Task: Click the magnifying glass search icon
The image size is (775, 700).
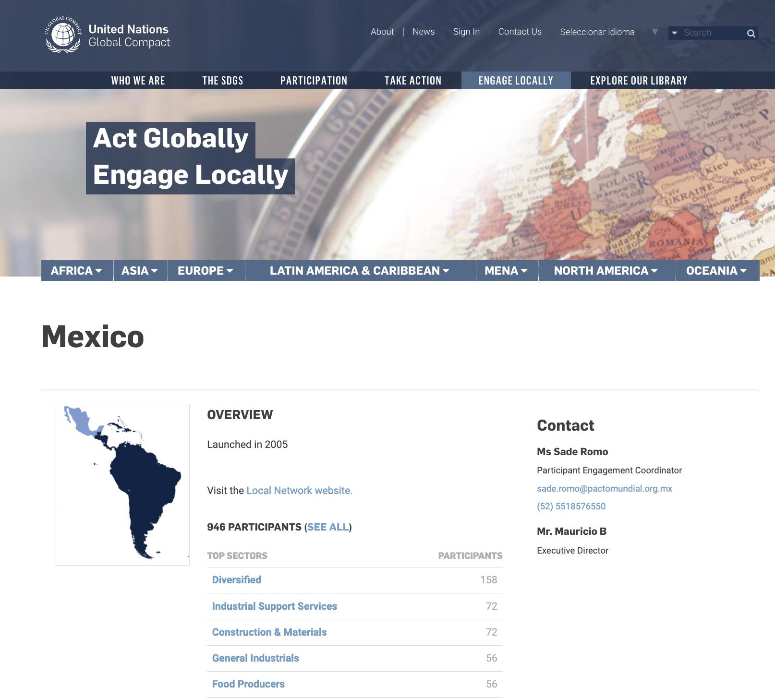Action: [x=751, y=33]
